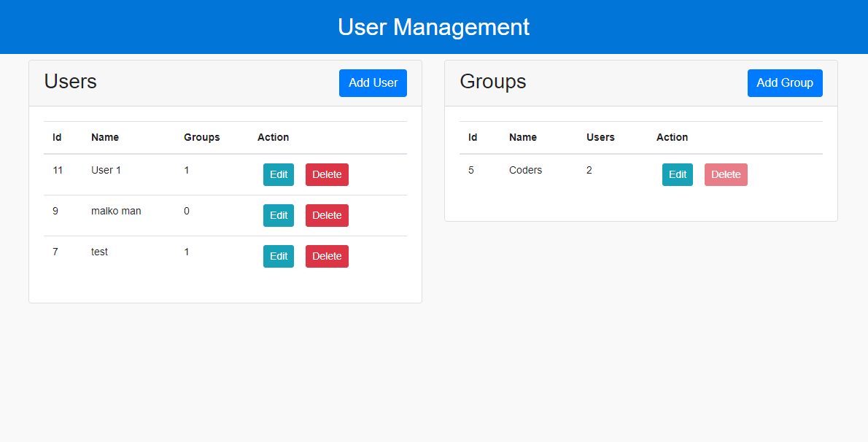Select the user id 11

pos(55,170)
